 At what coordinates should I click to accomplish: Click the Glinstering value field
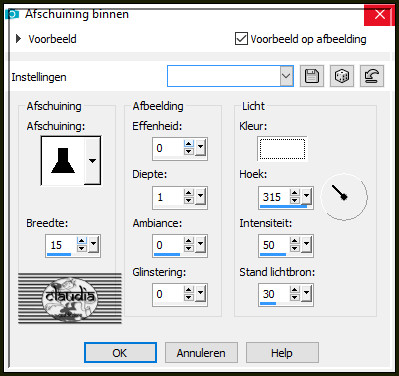click(x=169, y=294)
